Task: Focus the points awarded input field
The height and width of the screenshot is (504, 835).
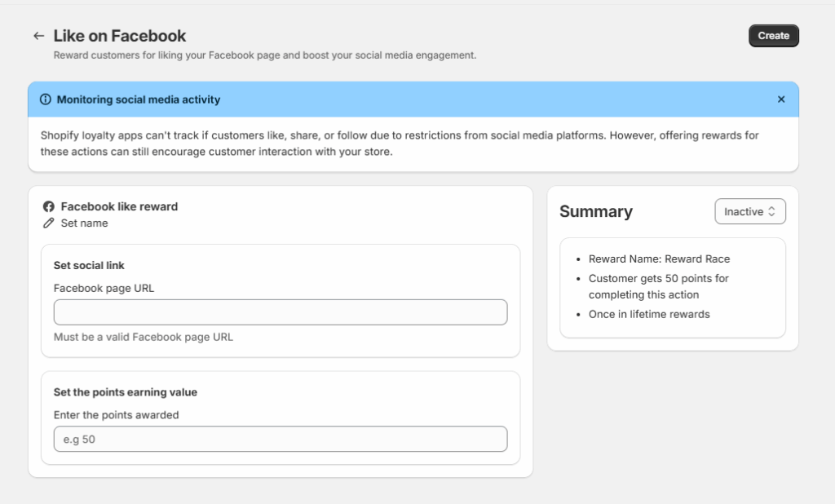Action: 281,439
